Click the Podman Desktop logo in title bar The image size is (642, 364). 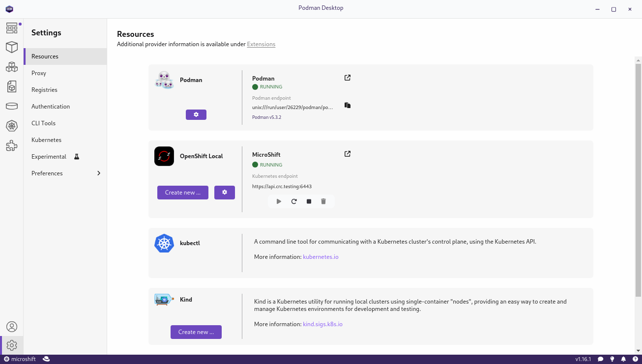[x=9, y=9]
